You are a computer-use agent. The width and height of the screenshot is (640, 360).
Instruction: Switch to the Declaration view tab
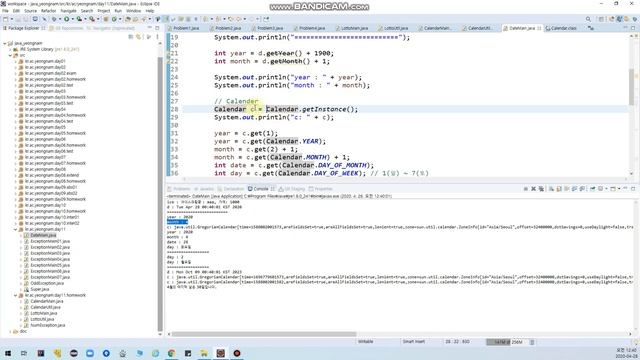pyautogui.click(x=231, y=189)
